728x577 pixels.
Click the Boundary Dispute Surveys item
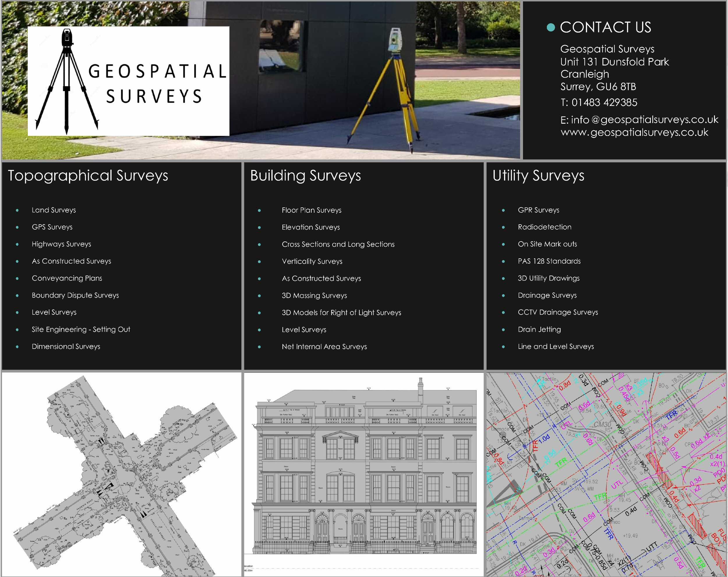pos(75,295)
